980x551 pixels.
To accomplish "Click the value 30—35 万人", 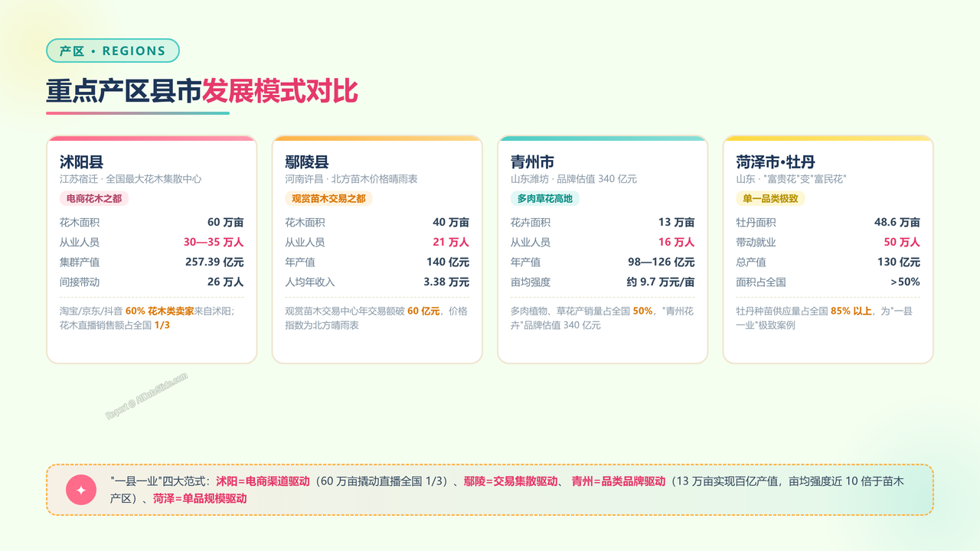I will tap(214, 242).
